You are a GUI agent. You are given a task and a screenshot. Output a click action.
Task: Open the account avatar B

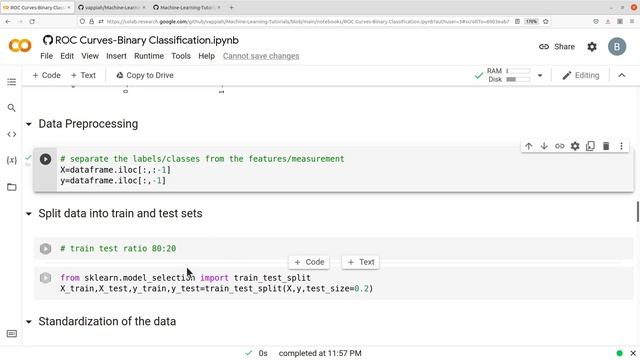click(617, 47)
